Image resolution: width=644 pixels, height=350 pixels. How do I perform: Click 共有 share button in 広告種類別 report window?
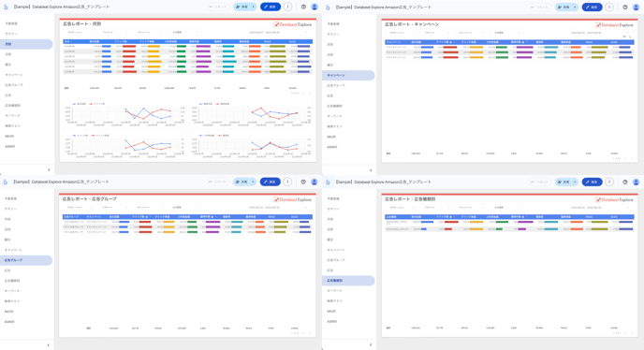point(563,182)
